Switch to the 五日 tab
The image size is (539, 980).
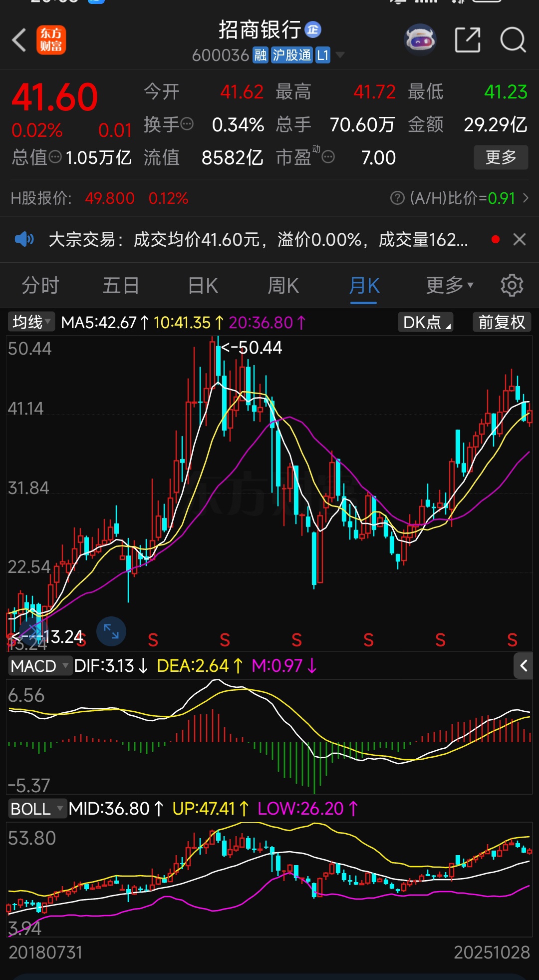[x=121, y=286]
